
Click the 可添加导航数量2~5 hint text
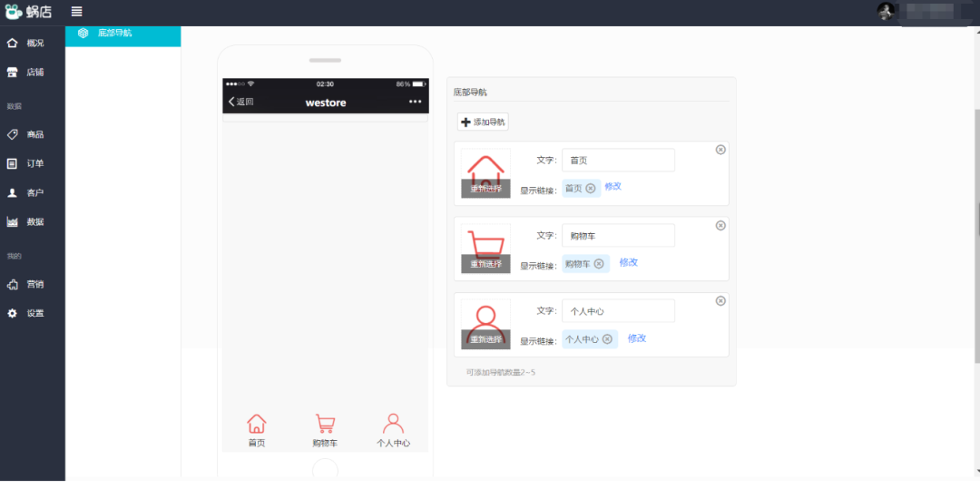coord(501,372)
